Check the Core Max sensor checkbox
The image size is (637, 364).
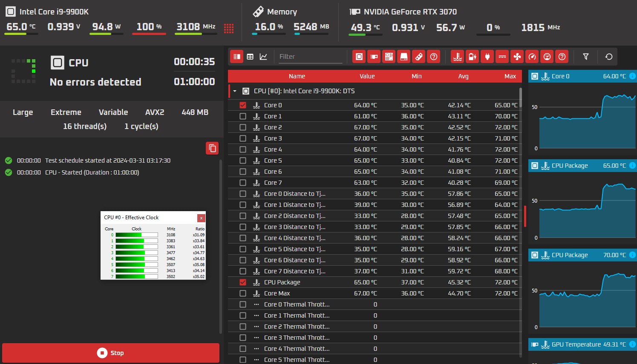coord(243,293)
